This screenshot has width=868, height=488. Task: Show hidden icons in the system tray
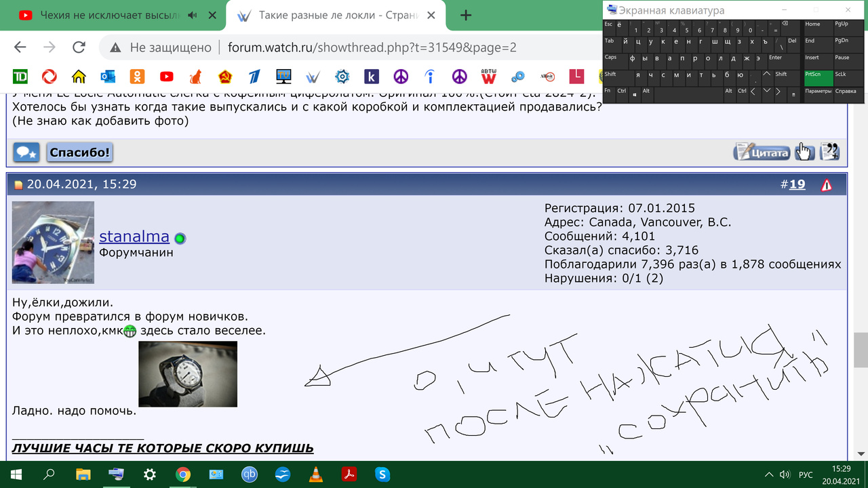(768, 474)
